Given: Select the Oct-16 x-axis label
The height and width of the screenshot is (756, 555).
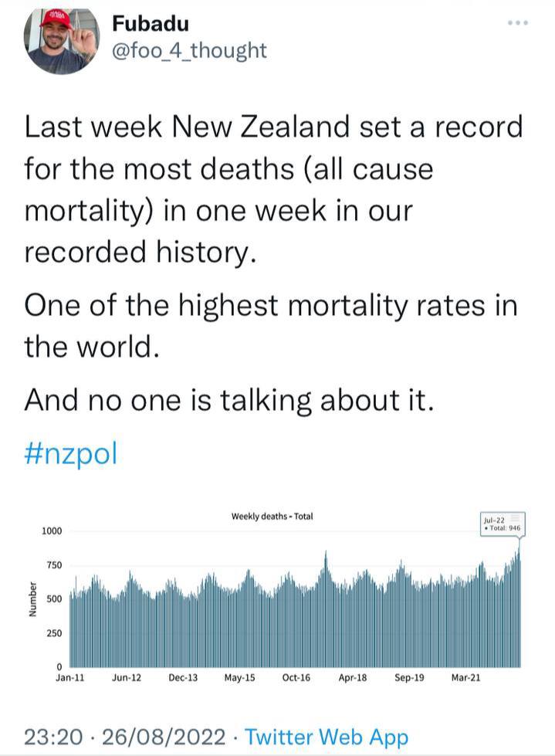Looking at the screenshot, I should 296,677.
